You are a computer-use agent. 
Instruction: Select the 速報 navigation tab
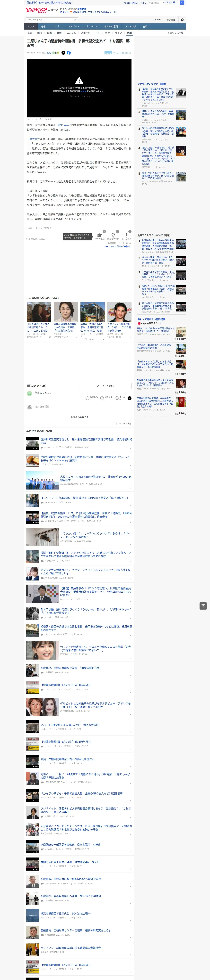pos(43,27)
